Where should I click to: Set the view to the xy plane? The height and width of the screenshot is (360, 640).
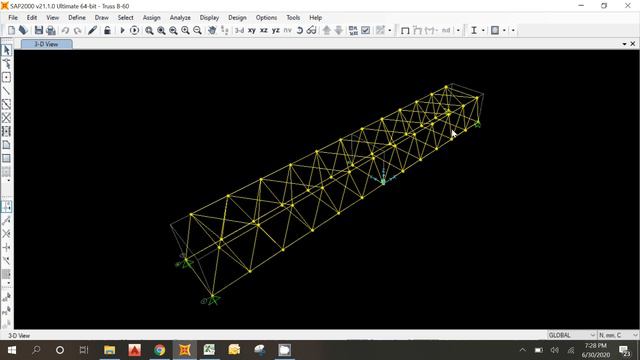pos(252,30)
